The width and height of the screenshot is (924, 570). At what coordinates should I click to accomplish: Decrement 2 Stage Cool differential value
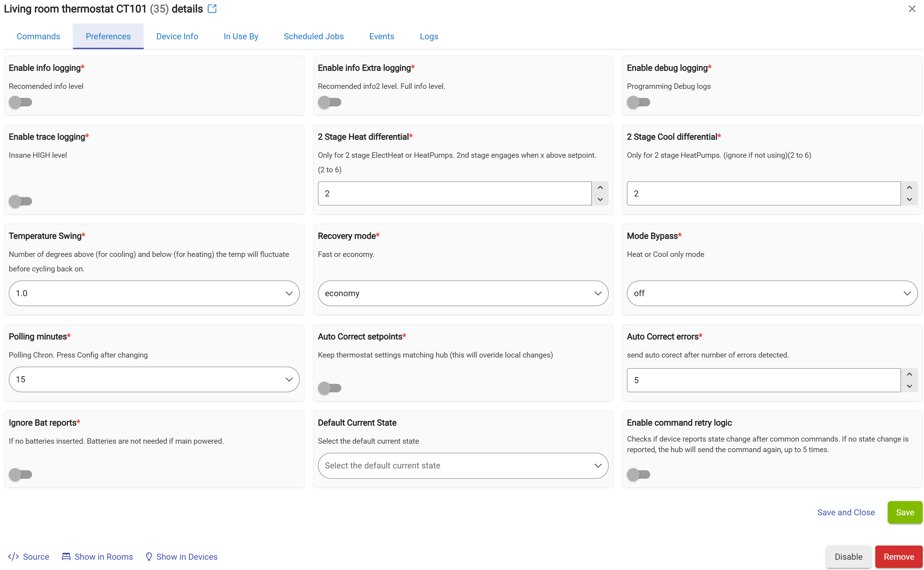[x=909, y=199]
